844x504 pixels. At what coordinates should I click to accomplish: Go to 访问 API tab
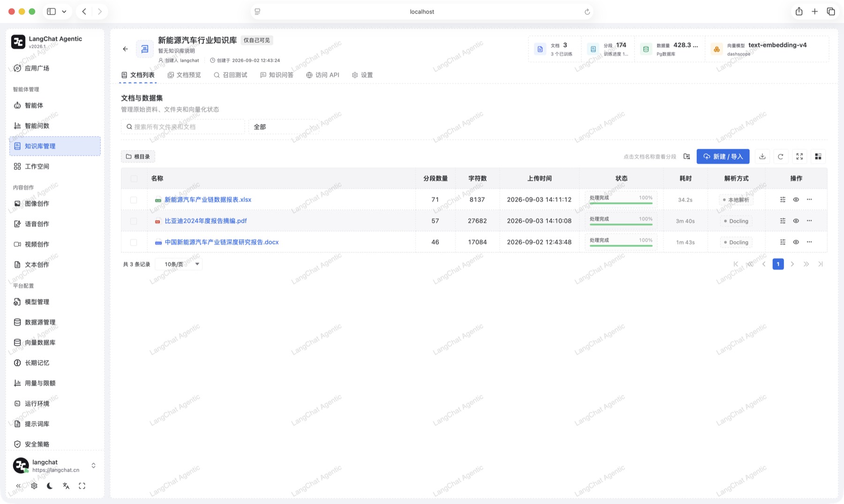(323, 75)
